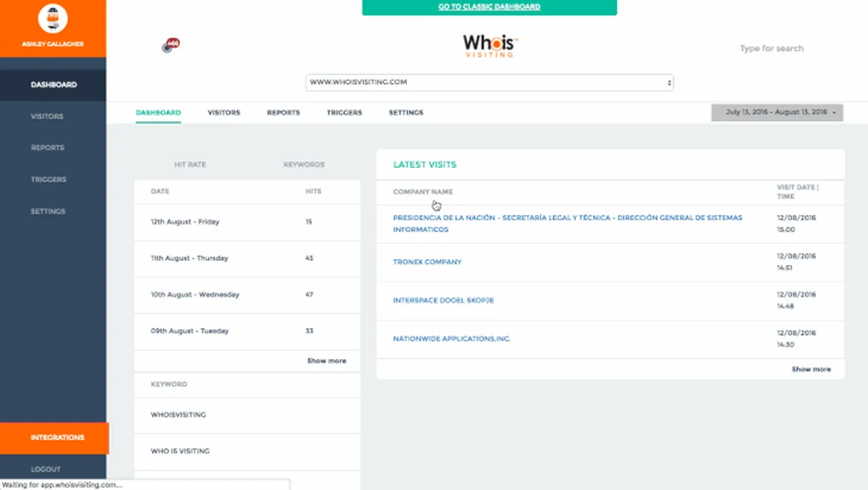Viewport: 868px width, 490px height.
Task: Switch to the Triggers top tab
Action: (x=344, y=113)
